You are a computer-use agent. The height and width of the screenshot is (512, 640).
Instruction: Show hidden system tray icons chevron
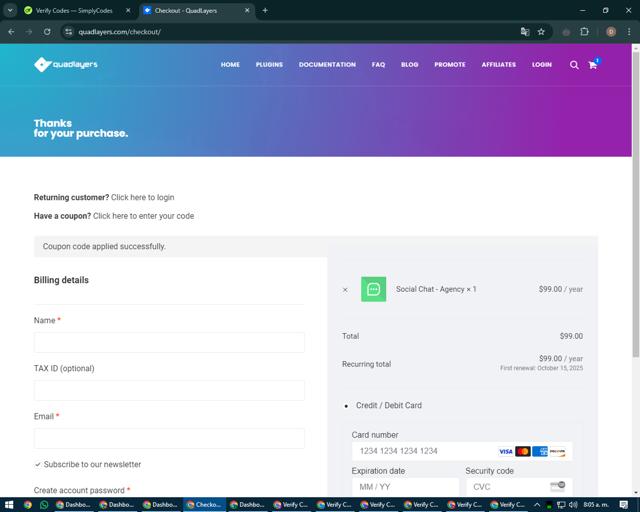[537, 505]
